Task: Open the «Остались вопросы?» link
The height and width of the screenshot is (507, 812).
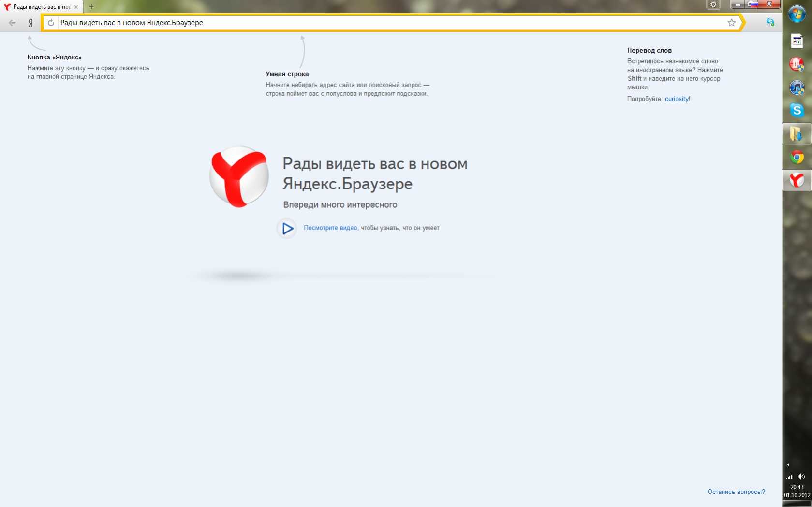Action: point(736,492)
